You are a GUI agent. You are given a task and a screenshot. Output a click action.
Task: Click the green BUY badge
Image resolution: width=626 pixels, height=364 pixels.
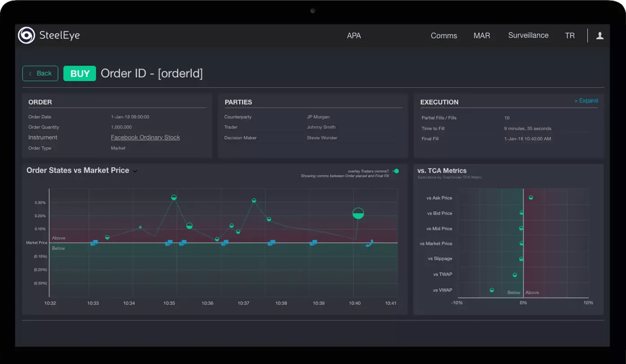[x=80, y=74]
